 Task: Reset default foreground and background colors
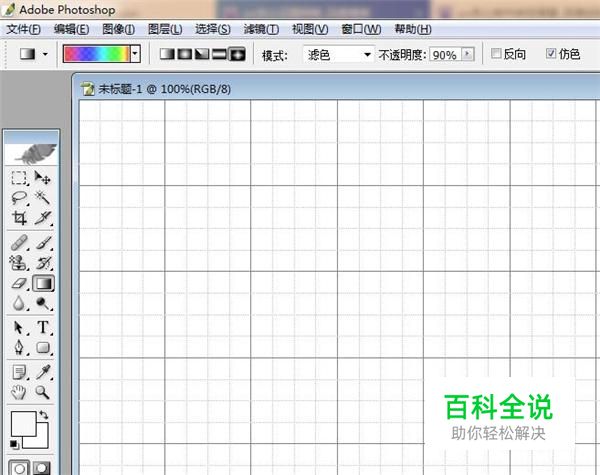coord(14,445)
